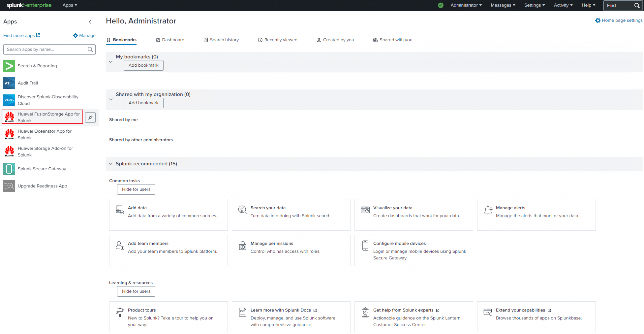Open the Help dropdown menu

pyautogui.click(x=589, y=5)
